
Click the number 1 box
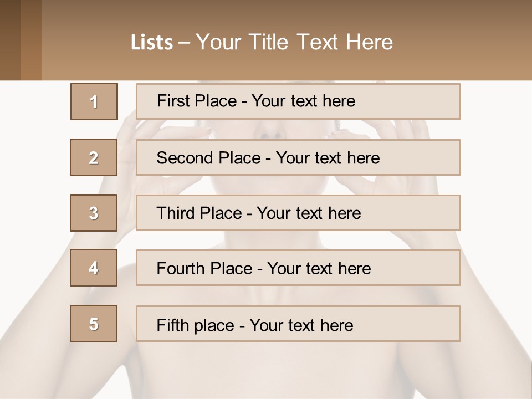(x=94, y=101)
